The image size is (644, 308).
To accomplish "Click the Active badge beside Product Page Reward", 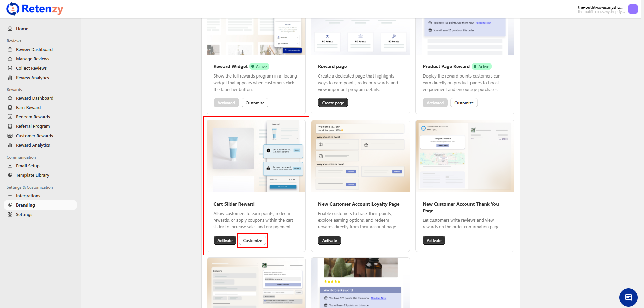I will point(482,66).
